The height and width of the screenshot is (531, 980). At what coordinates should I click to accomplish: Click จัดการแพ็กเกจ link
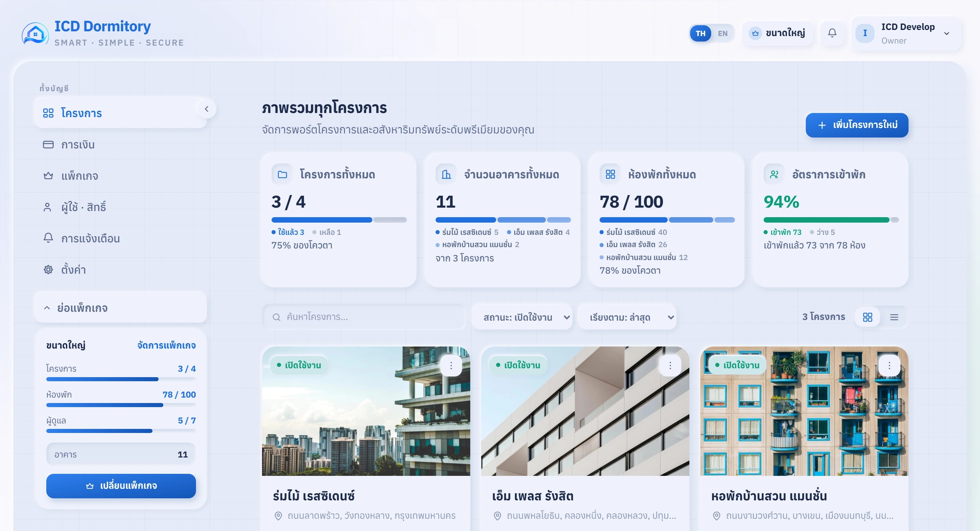pyautogui.click(x=167, y=345)
